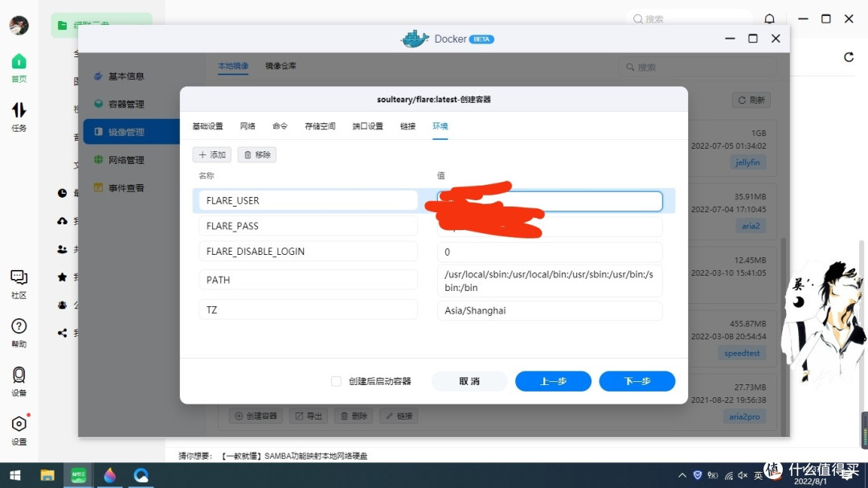Click the 创建容器 button below image list
Screen dimensions: 868x488
[256, 416]
